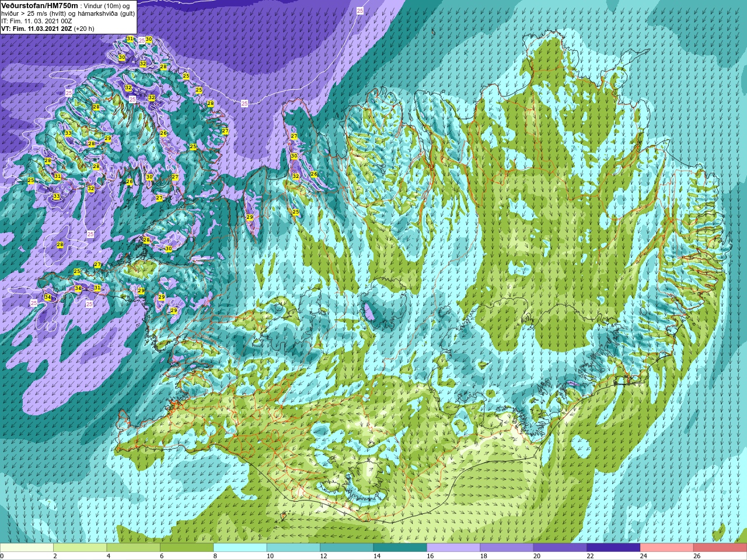This screenshot has width=747, height=560.
Task: Click the 0–2 m/s pale yellow legend swatch
Action: [x=27, y=548]
